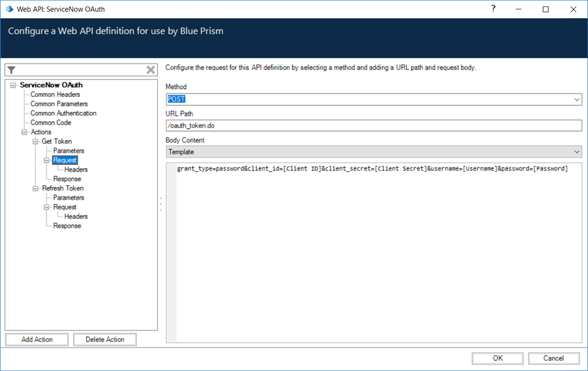Collapse the ServiceNow OAuth root node
The height and width of the screenshot is (371, 588).
tap(13, 85)
